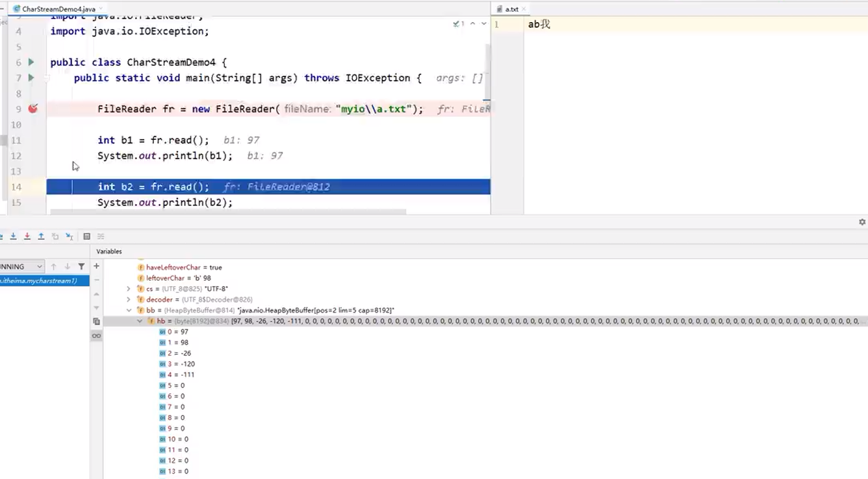Select array element 4 = -111

coord(177,375)
